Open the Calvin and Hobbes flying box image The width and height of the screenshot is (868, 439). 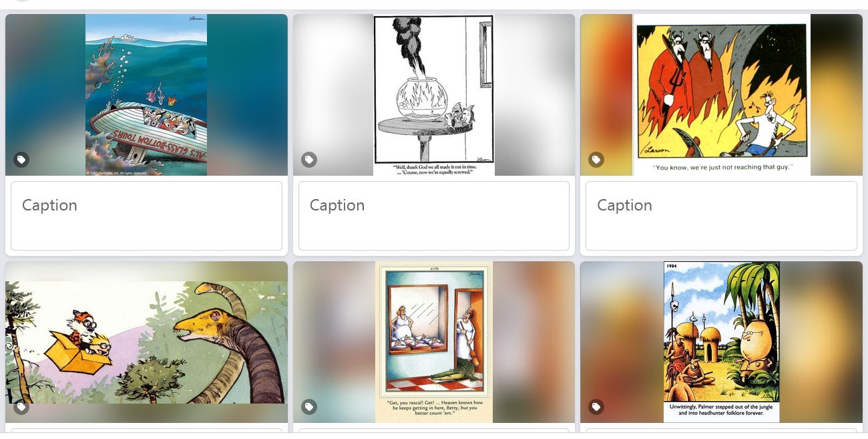[146, 342]
